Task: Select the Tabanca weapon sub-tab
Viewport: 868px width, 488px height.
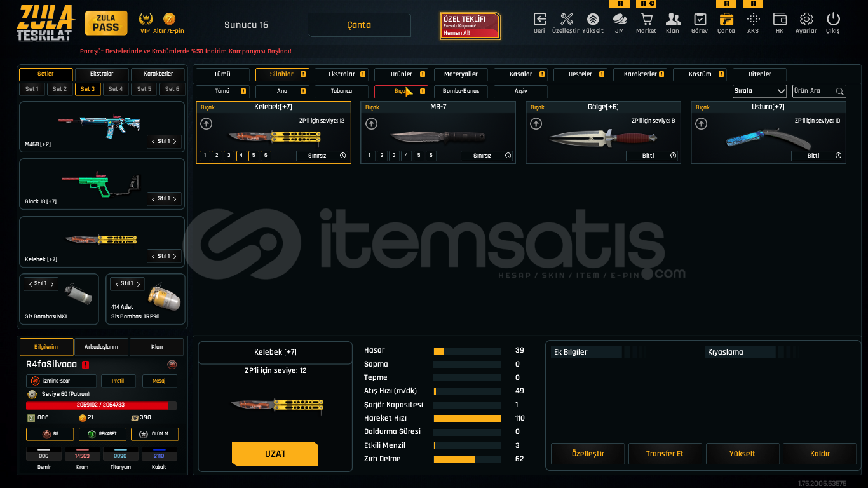Action: coord(341,91)
